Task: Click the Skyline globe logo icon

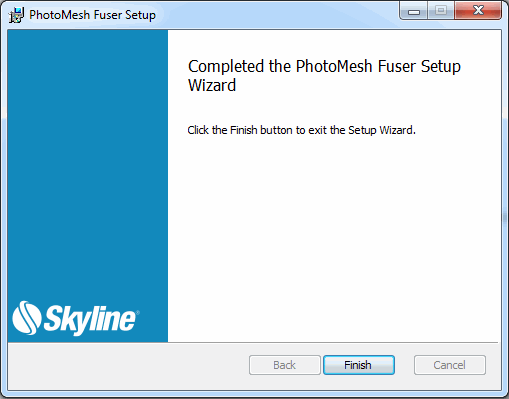Action: pyautogui.click(x=27, y=318)
